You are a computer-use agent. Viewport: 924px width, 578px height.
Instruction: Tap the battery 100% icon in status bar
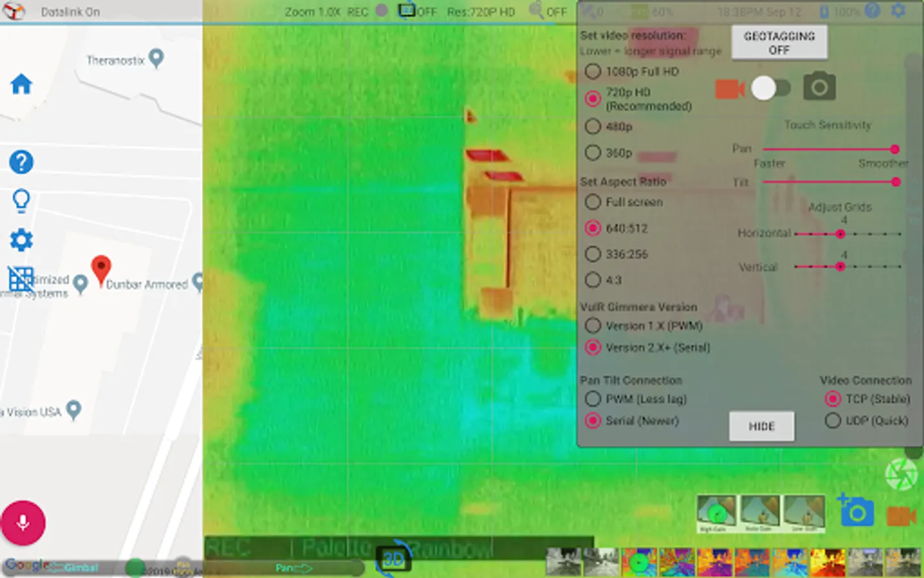click(825, 12)
